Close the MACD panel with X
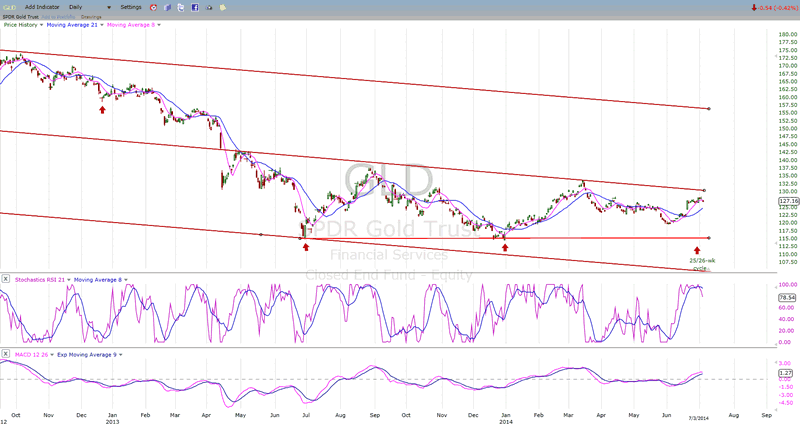The image size is (800, 424). click(x=6, y=354)
